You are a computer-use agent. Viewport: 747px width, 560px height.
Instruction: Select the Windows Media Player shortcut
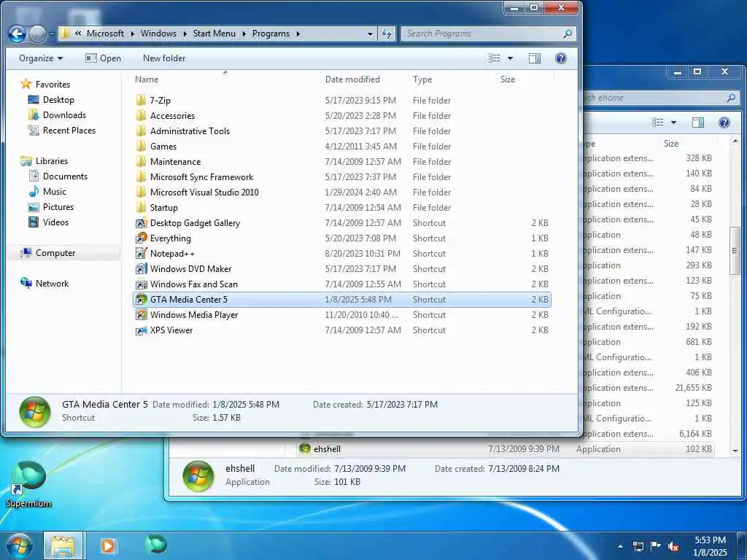coord(194,315)
